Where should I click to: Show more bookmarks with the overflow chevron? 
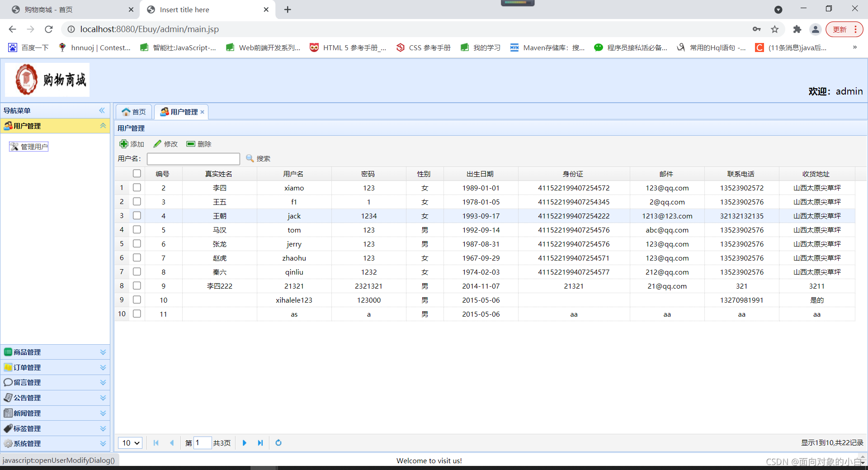pos(855,47)
